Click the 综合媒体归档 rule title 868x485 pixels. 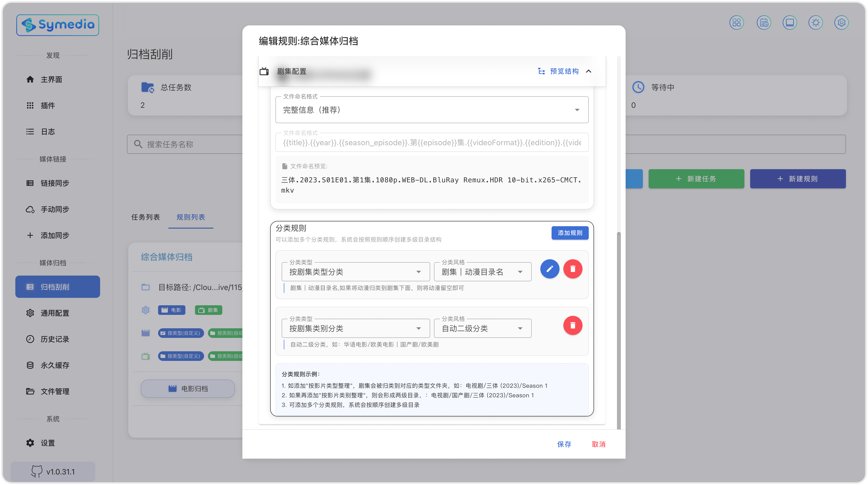point(166,257)
